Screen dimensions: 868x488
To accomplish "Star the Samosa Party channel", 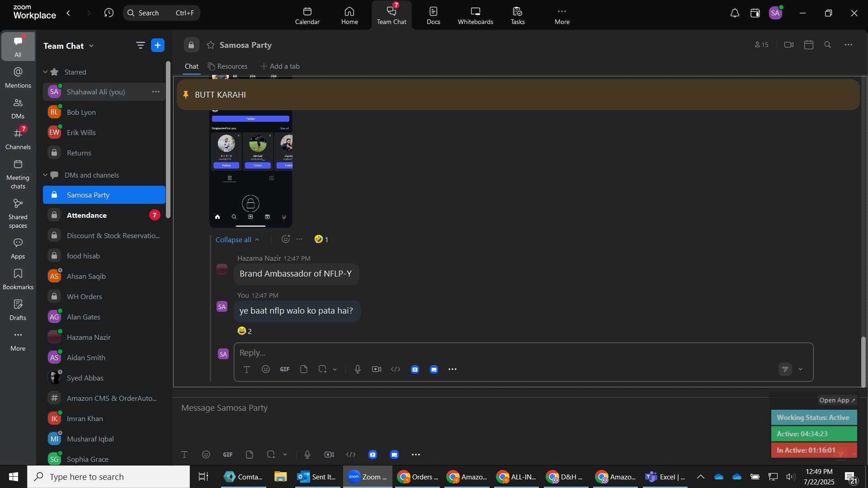I will pyautogui.click(x=211, y=45).
